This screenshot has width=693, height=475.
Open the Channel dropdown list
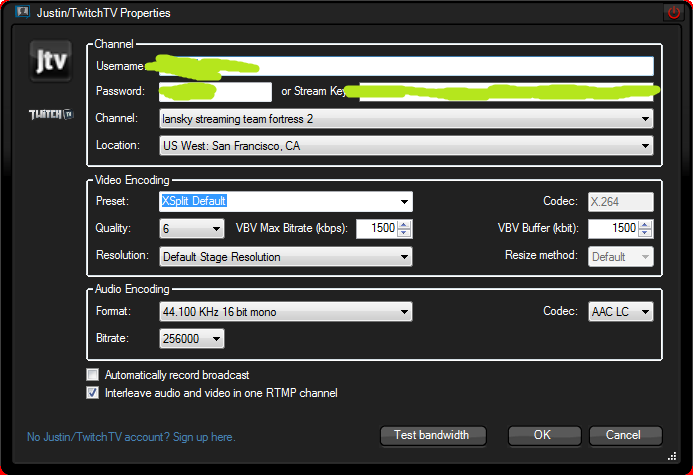point(406,119)
